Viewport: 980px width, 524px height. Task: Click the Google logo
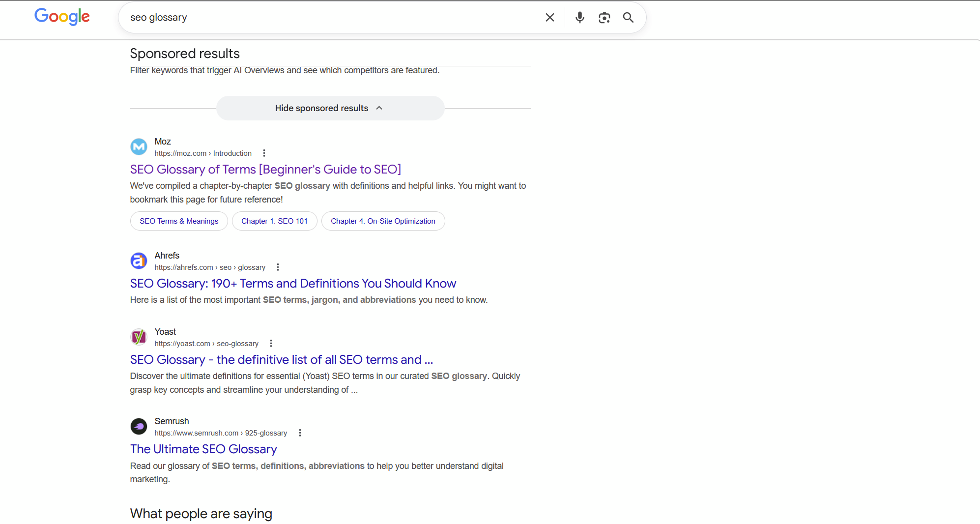(62, 17)
